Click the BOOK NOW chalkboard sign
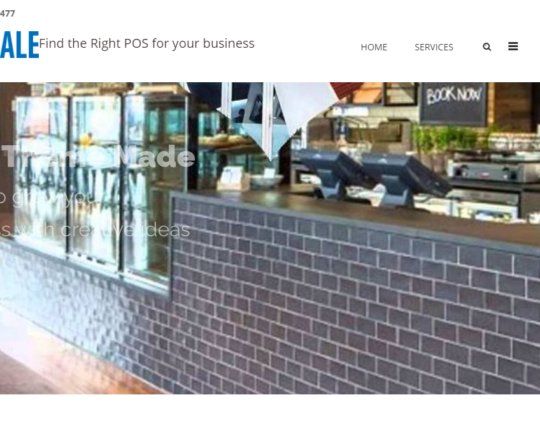Viewport: 540px width, 432px height. click(x=453, y=103)
